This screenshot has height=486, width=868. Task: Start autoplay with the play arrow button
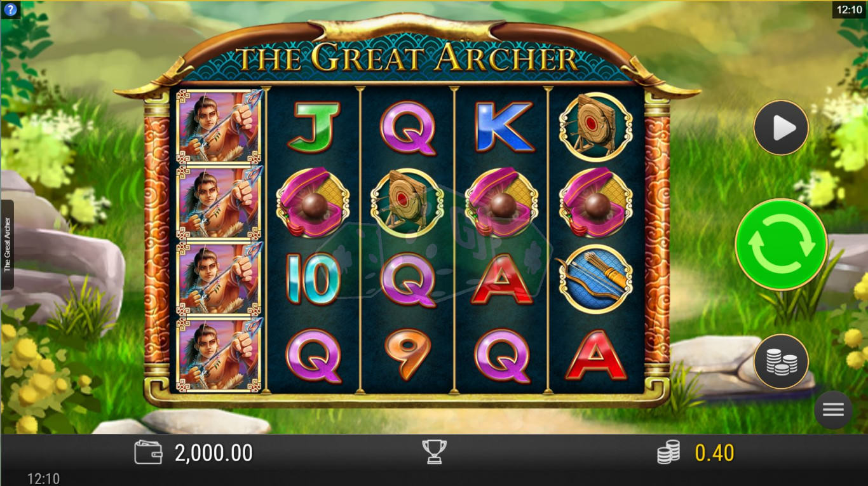tap(781, 128)
